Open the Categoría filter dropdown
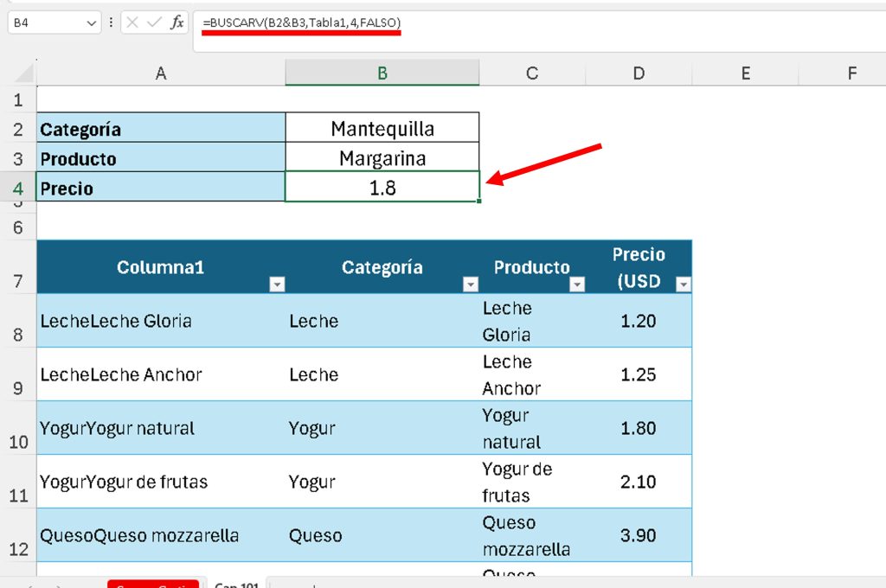 470,284
